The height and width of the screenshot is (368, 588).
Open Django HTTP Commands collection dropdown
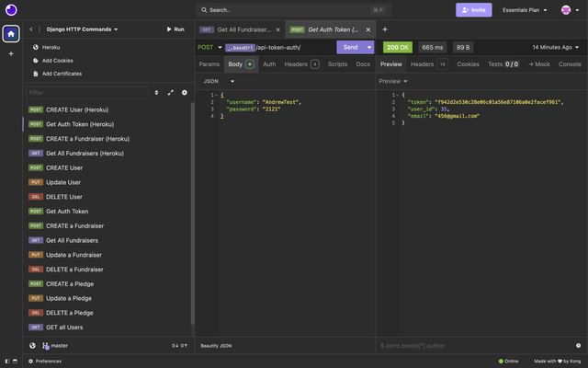tap(82, 29)
